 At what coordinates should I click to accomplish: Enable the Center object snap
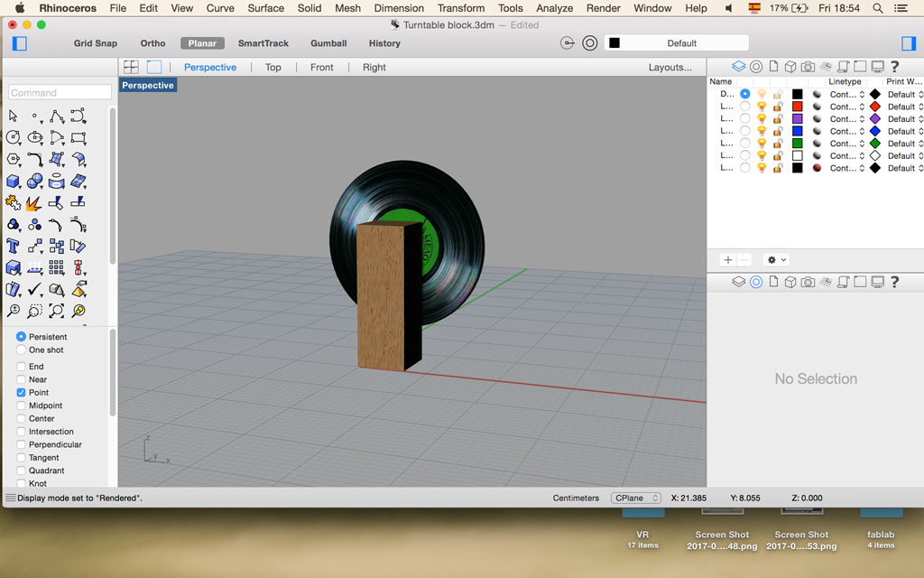(22, 418)
